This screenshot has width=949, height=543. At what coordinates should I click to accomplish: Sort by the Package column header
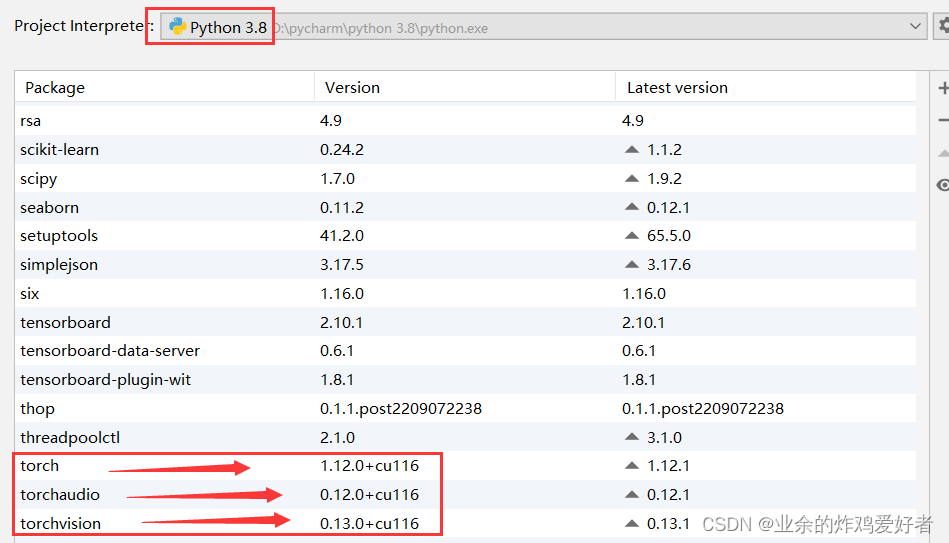pos(165,87)
